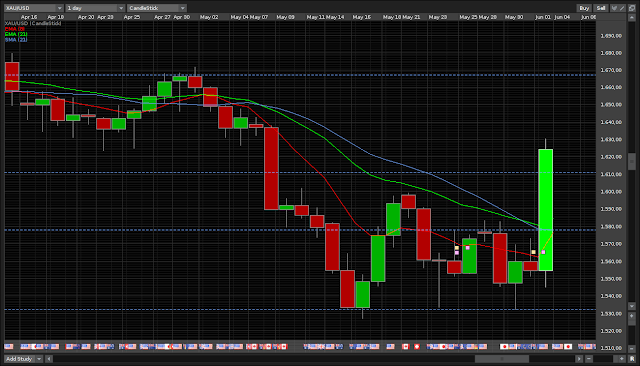Click the lone US flag event icon near May 18

tap(390, 346)
